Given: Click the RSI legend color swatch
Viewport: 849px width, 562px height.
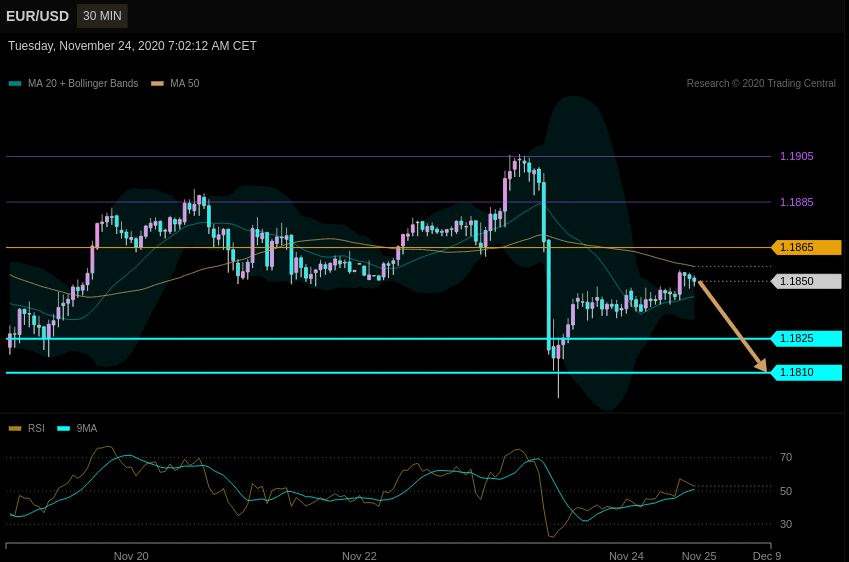Looking at the screenshot, I should coord(15,428).
